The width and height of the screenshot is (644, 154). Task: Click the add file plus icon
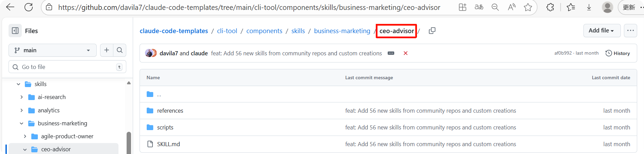click(107, 50)
